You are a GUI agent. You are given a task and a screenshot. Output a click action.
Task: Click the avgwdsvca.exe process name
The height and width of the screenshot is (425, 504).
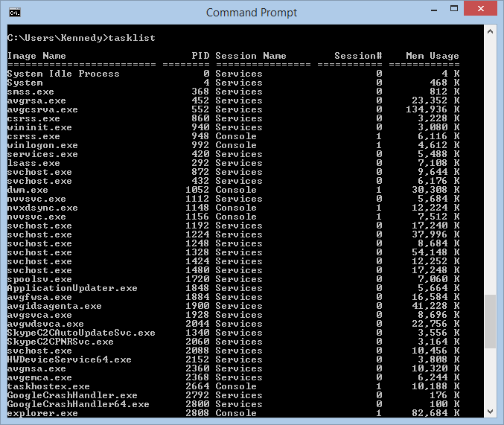(x=45, y=324)
